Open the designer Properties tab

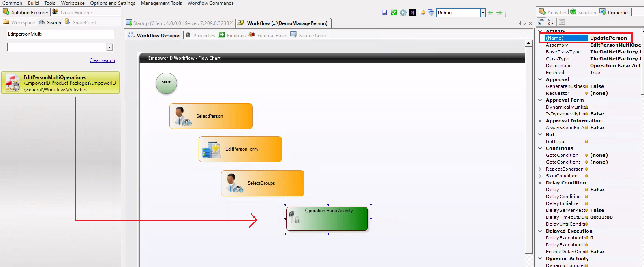(200, 35)
